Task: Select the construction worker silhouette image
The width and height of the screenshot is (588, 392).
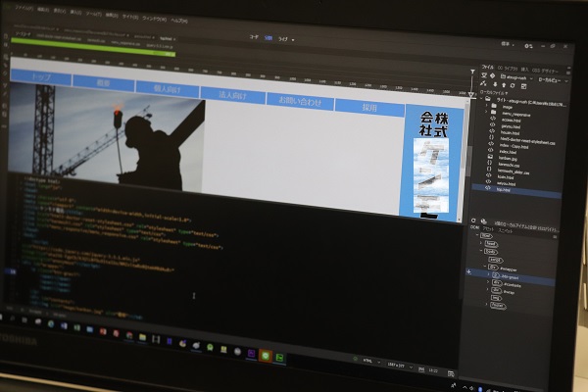Action: [x=107, y=137]
